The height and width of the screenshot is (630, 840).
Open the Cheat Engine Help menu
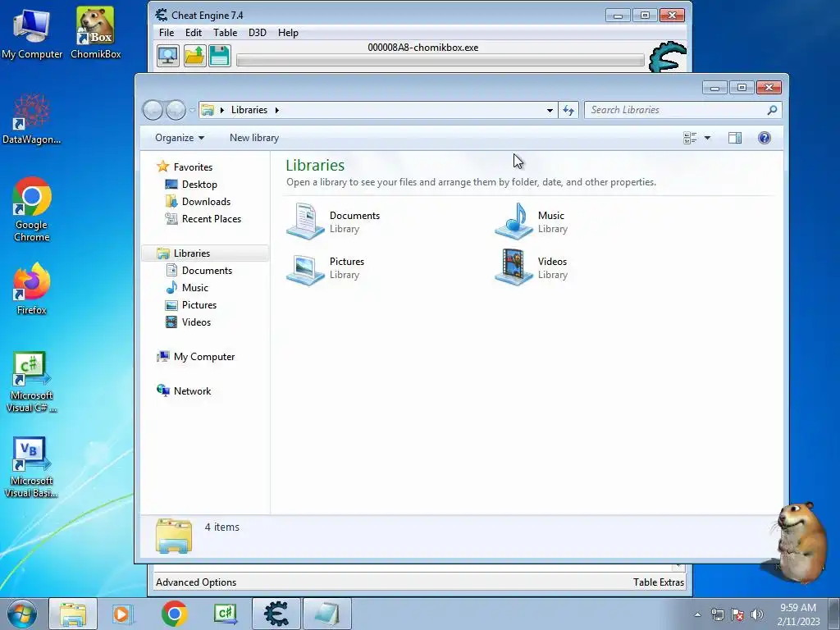[288, 33]
